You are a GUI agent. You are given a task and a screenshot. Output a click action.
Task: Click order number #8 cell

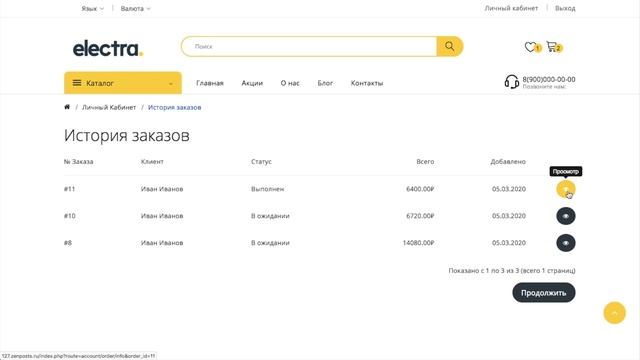pos(68,243)
